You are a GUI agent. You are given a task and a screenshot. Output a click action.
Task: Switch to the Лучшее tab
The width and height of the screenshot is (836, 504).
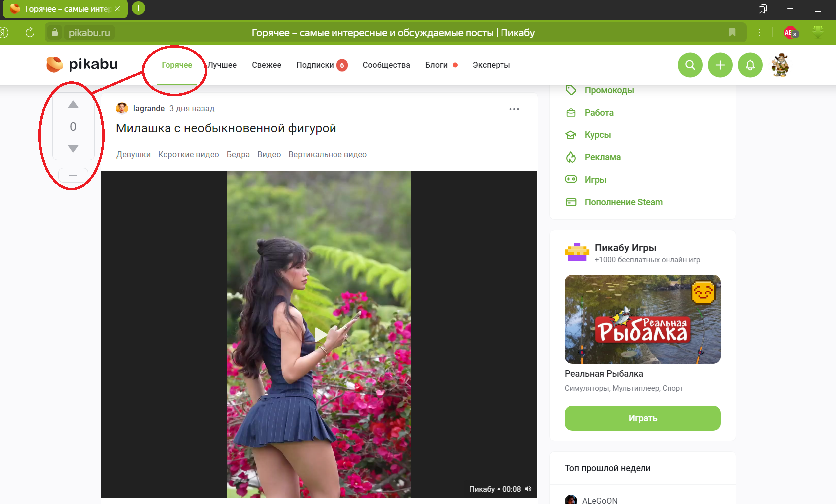(222, 65)
